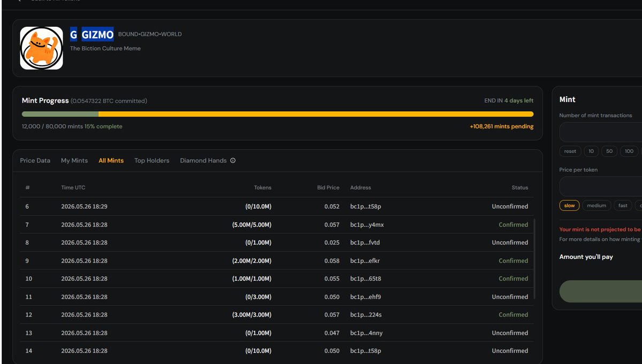Click Confirmed status in row 9

tap(513, 261)
